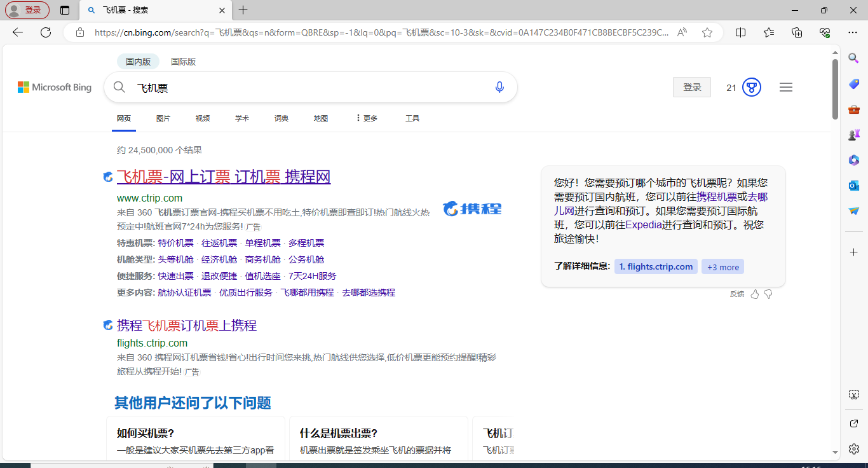Select 国内版 toggle
The height and width of the screenshot is (468, 868).
point(138,62)
